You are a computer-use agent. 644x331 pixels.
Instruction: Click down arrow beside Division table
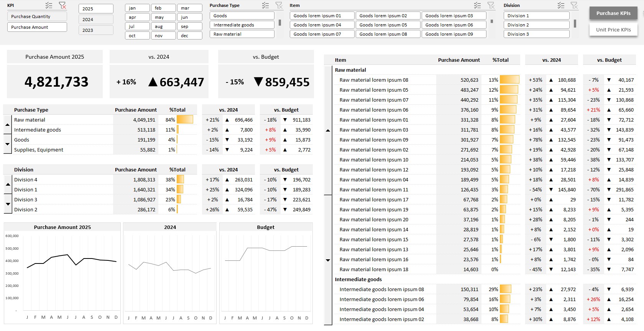pos(8,204)
